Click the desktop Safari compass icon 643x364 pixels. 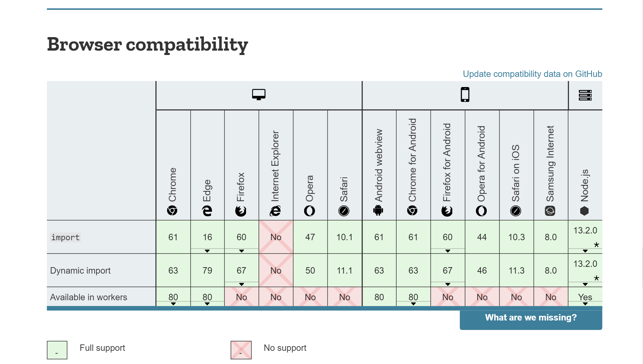click(344, 211)
